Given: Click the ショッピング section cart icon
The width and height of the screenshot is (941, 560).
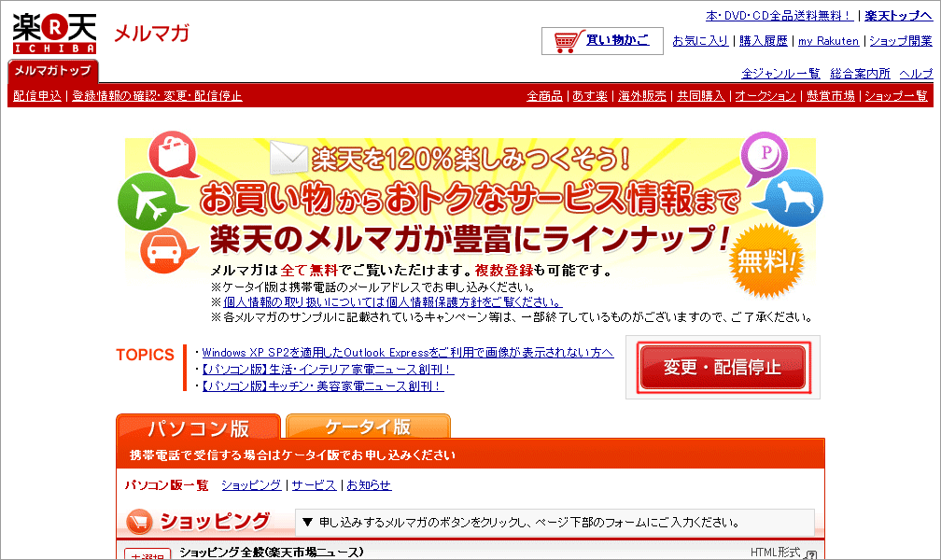Looking at the screenshot, I should pos(140,522).
